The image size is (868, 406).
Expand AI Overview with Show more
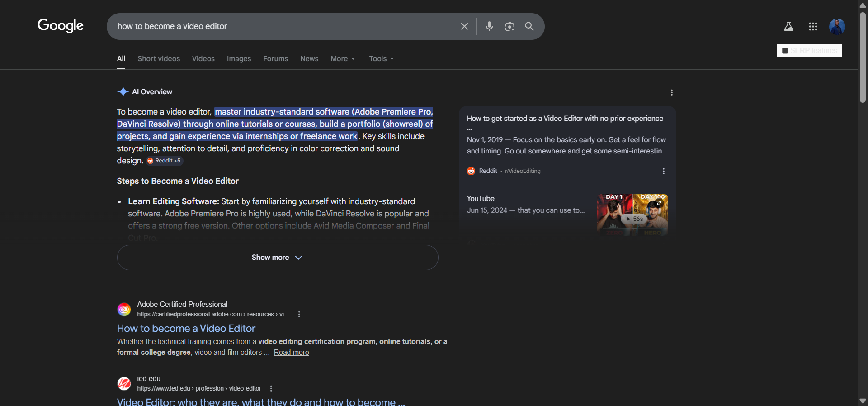click(x=278, y=258)
